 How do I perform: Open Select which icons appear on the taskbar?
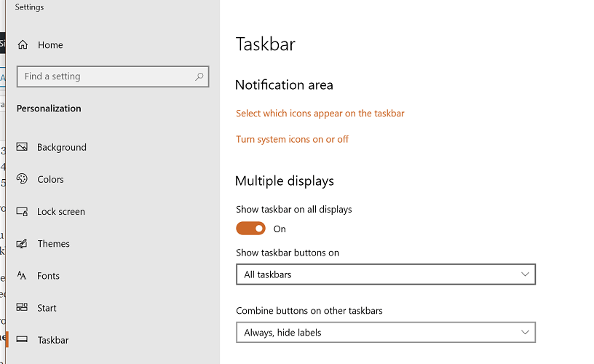320,114
